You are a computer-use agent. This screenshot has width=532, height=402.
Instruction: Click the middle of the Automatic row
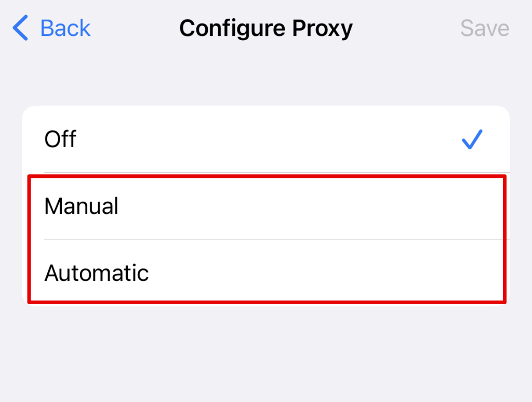pyautogui.click(x=266, y=273)
